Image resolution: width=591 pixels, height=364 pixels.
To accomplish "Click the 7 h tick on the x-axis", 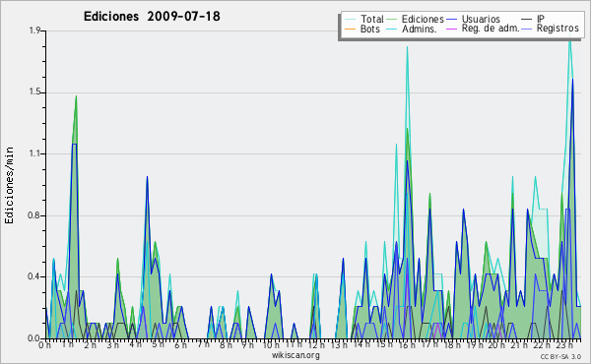I will [x=204, y=344].
